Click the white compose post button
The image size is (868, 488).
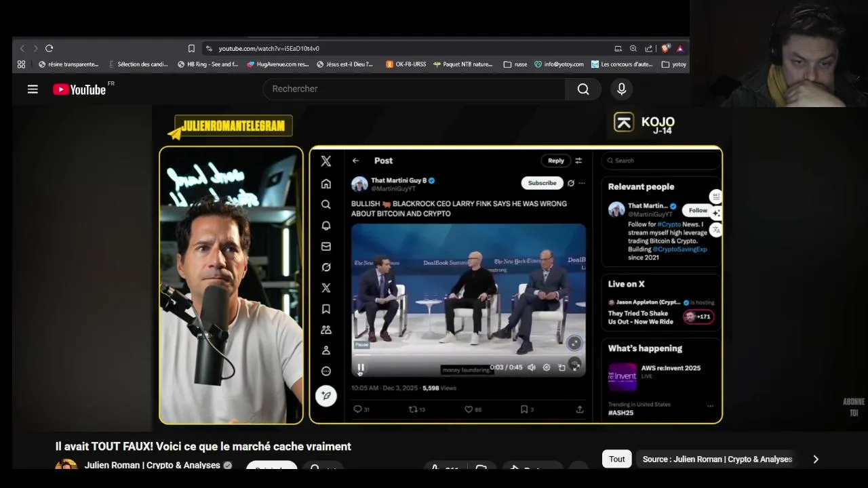[326, 396]
